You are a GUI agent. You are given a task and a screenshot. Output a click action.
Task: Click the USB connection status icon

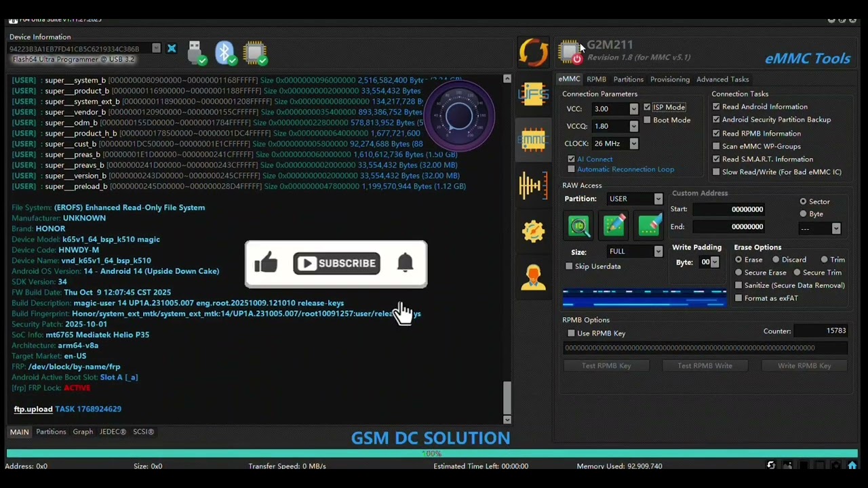tap(195, 53)
